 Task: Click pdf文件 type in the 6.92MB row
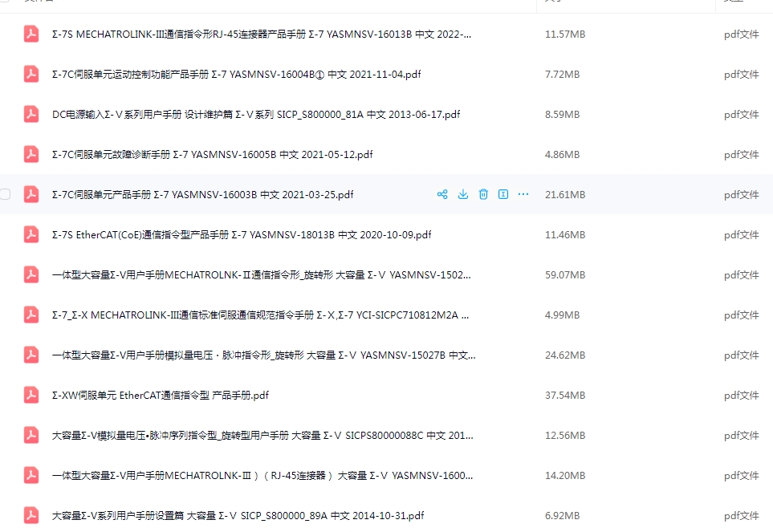tap(742, 516)
